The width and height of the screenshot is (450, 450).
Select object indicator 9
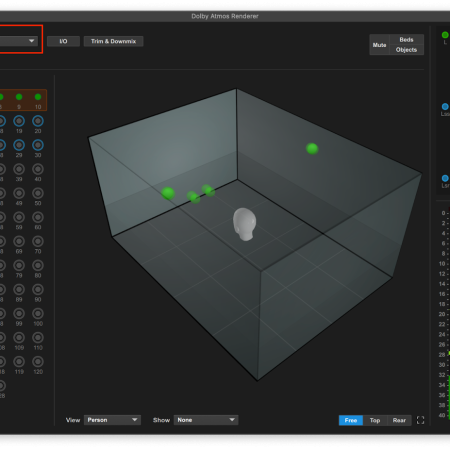coord(19,97)
